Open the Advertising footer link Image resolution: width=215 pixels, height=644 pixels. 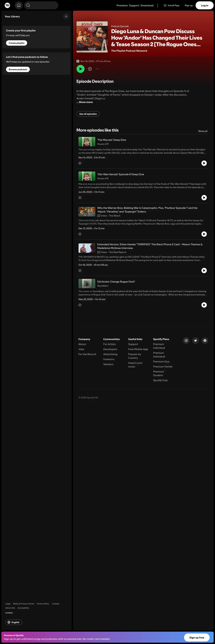(110, 354)
